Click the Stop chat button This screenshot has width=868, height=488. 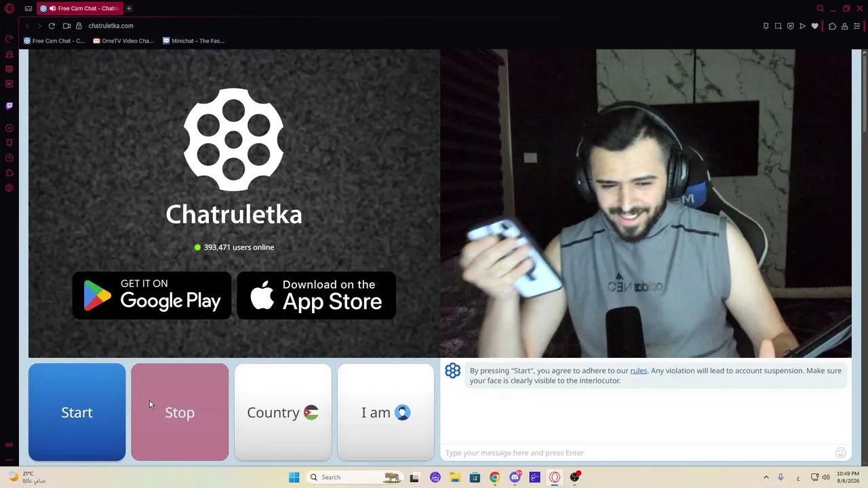point(180,412)
